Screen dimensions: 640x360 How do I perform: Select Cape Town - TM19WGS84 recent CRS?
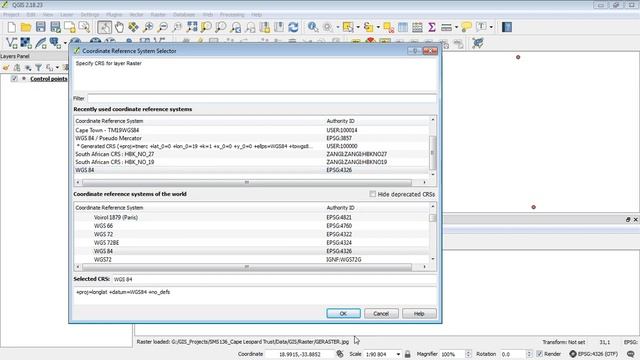click(x=252, y=130)
